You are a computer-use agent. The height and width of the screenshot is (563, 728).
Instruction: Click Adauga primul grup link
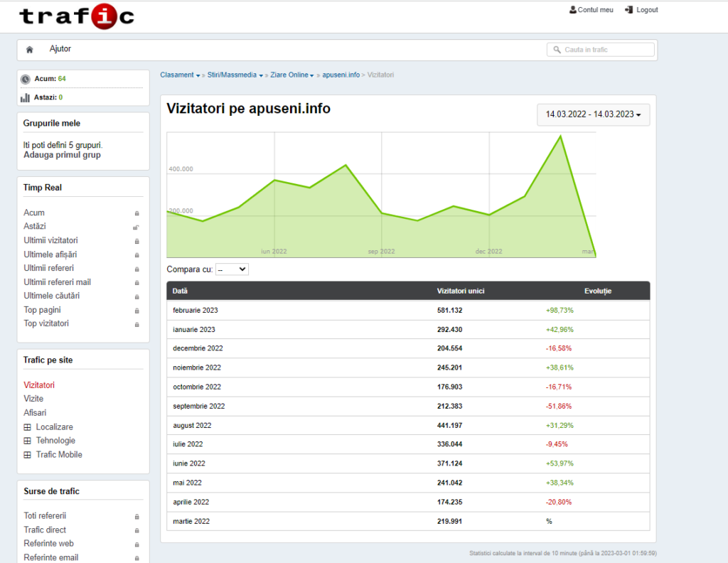(x=63, y=155)
